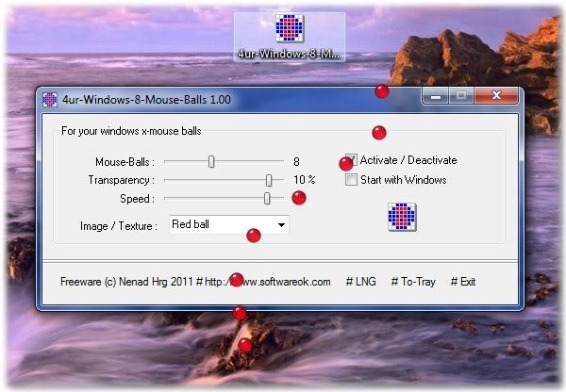Close the Mouse-Balls window

click(x=496, y=95)
